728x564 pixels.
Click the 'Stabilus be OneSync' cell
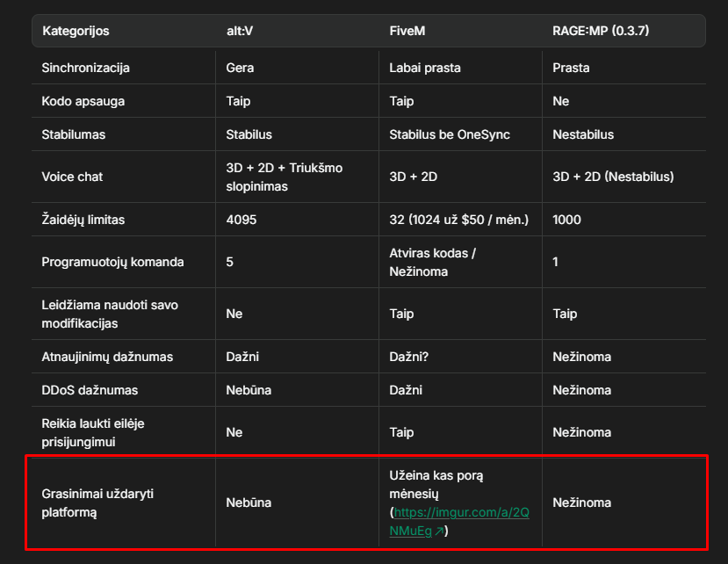point(450,134)
